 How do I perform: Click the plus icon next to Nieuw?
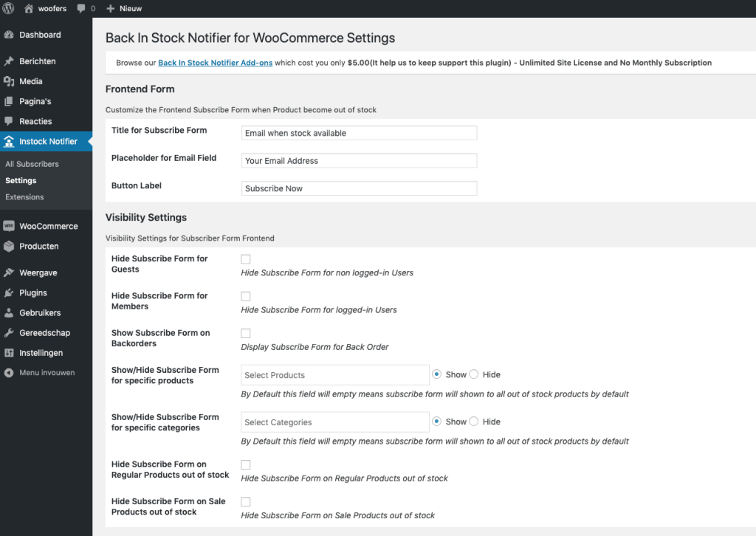pos(111,9)
